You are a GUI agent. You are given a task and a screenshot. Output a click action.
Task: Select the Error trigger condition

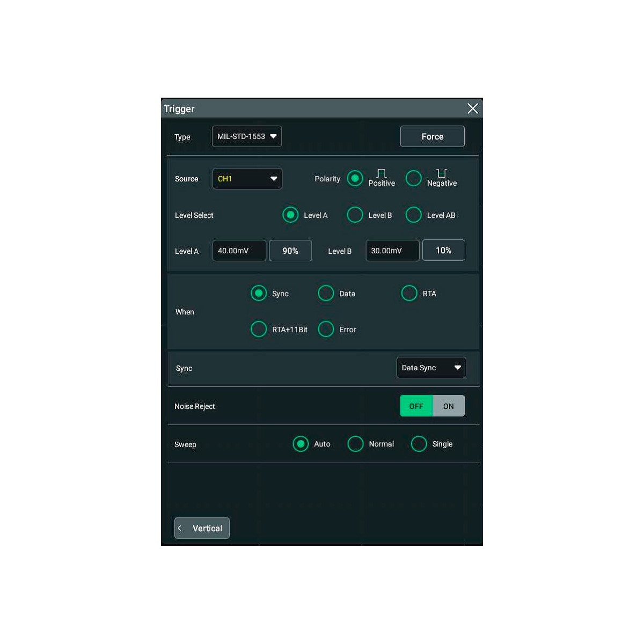coord(326,329)
